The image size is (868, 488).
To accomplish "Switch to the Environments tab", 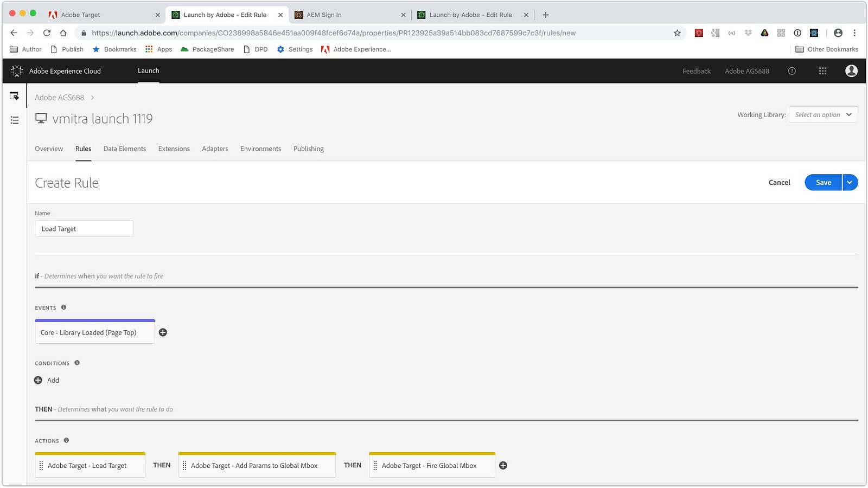I will pyautogui.click(x=260, y=149).
